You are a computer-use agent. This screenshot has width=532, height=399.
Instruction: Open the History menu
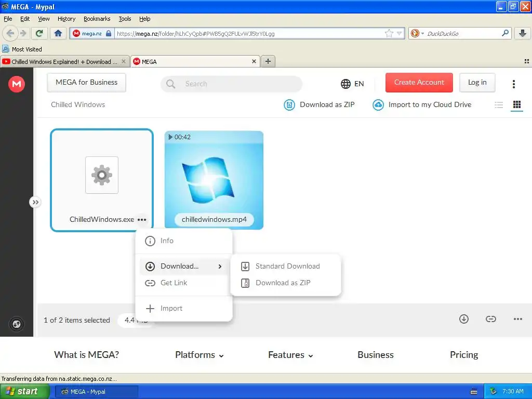point(66,19)
